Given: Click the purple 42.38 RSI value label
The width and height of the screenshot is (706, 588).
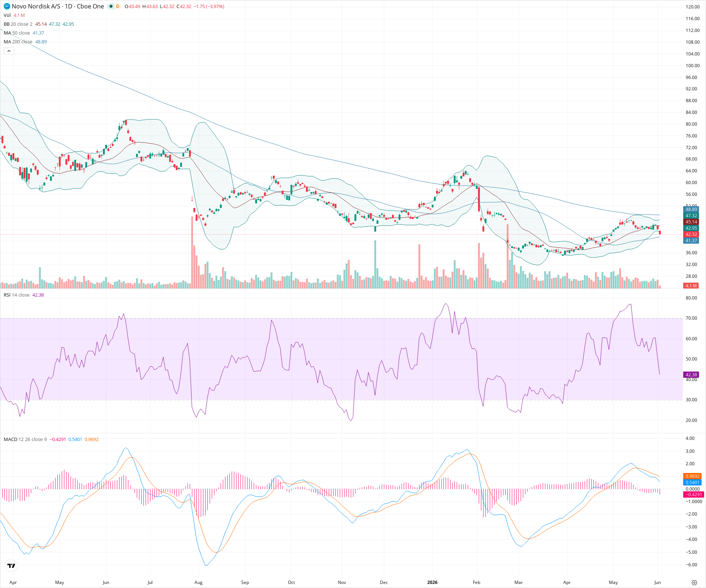Looking at the screenshot, I should [x=691, y=375].
